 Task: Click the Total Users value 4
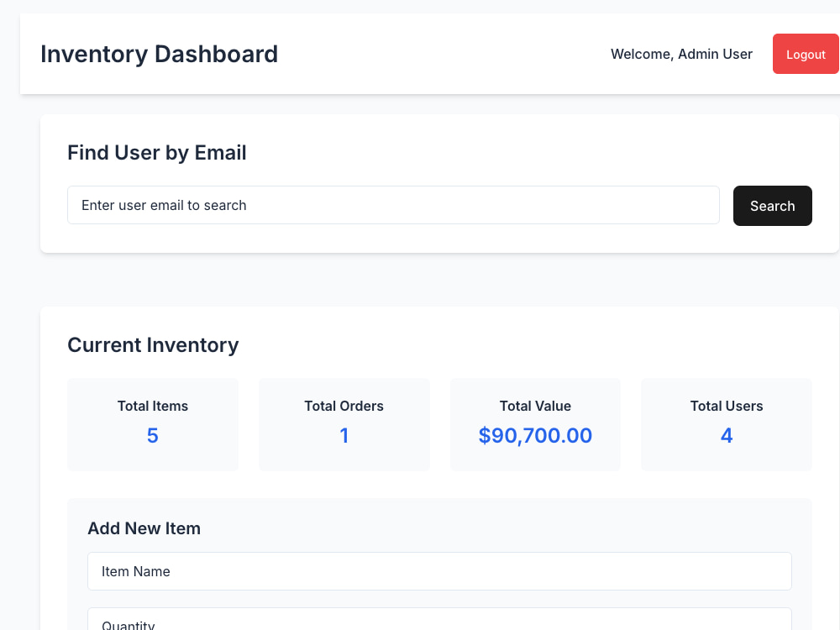[x=727, y=435]
